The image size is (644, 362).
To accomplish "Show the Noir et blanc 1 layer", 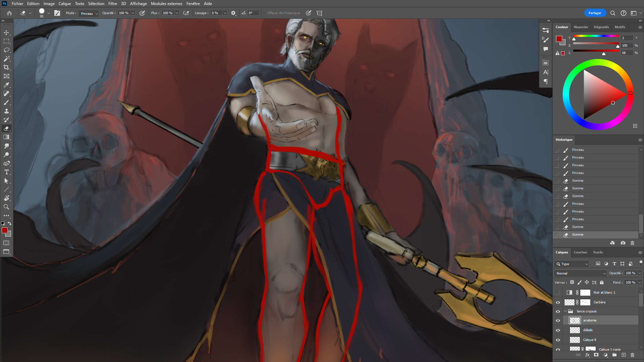I will click(x=558, y=293).
